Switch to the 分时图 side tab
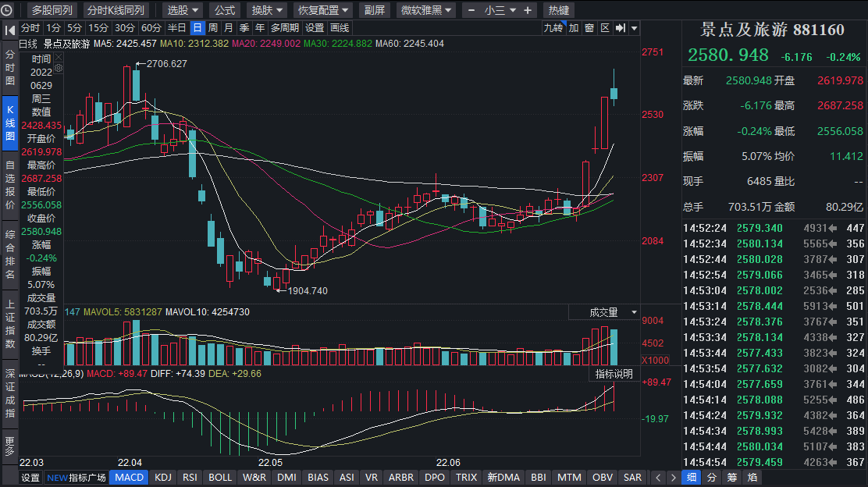Viewport: 868px width, 487px height. pos(10,68)
